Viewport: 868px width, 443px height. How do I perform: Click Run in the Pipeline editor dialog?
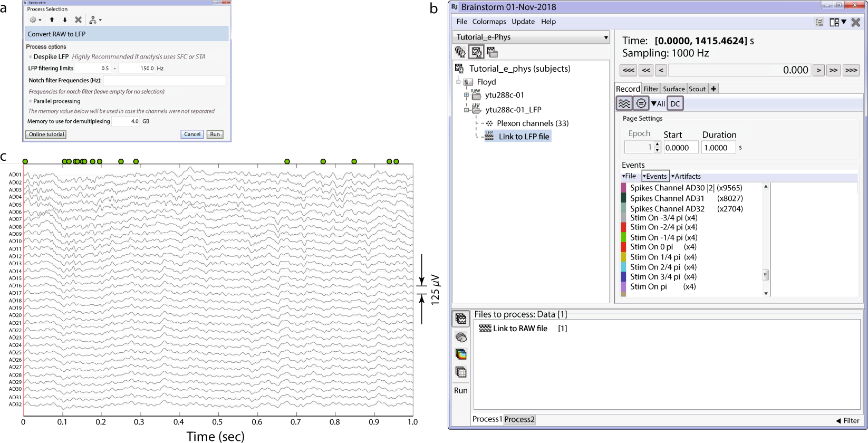[x=215, y=134]
